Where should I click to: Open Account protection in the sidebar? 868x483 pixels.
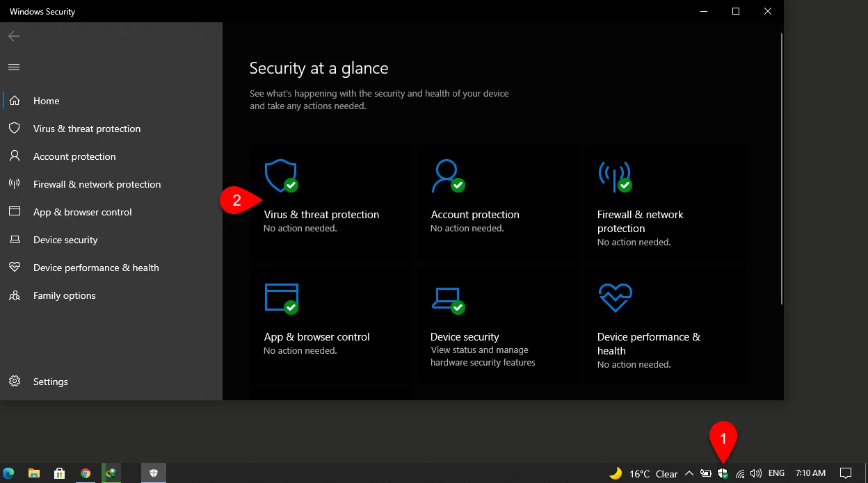coord(111,156)
